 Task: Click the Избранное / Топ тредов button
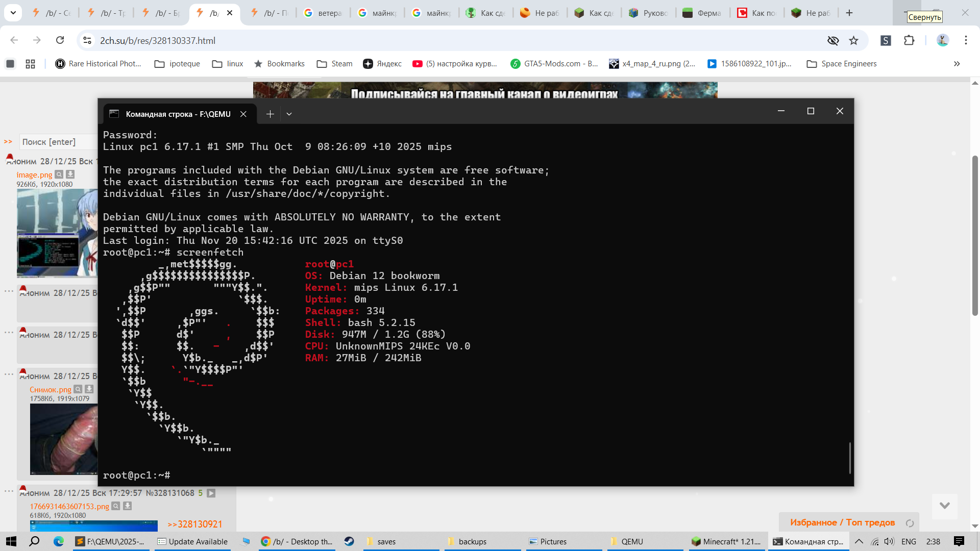pyautogui.click(x=842, y=522)
